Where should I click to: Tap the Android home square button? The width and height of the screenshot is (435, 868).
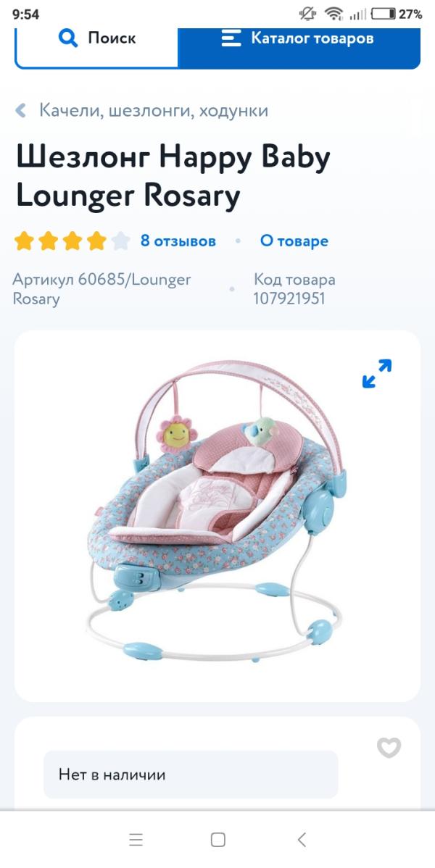point(218,840)
